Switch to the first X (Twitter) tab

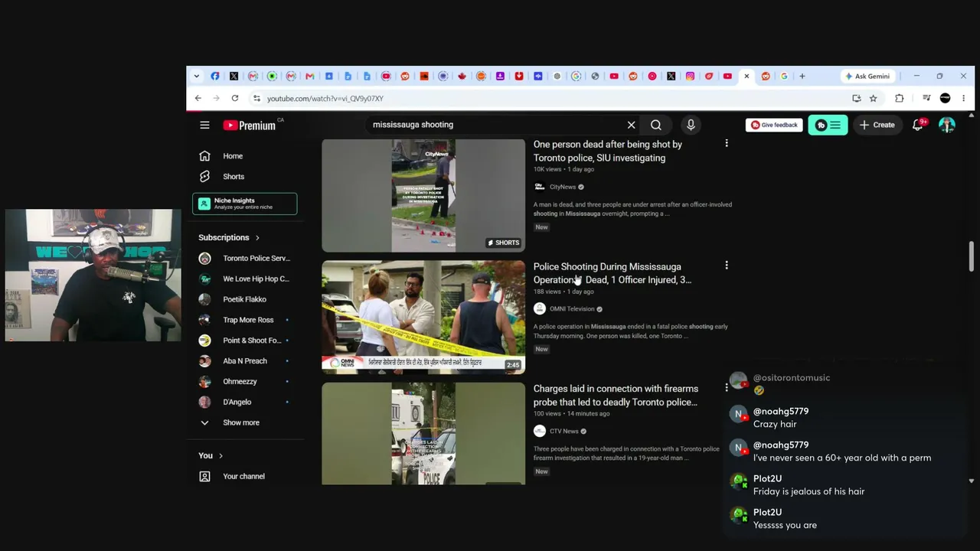coord(234,77)
